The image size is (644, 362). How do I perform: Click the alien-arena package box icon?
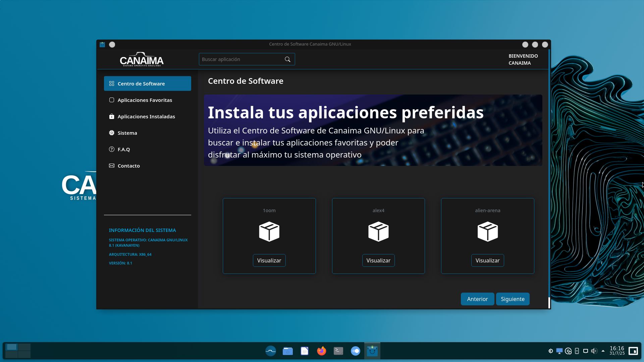487,232
